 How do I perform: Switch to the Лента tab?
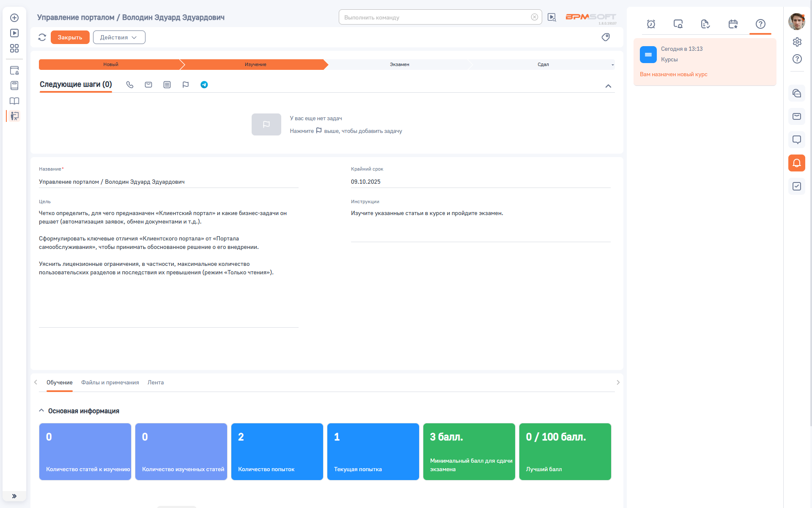(156, 382)
